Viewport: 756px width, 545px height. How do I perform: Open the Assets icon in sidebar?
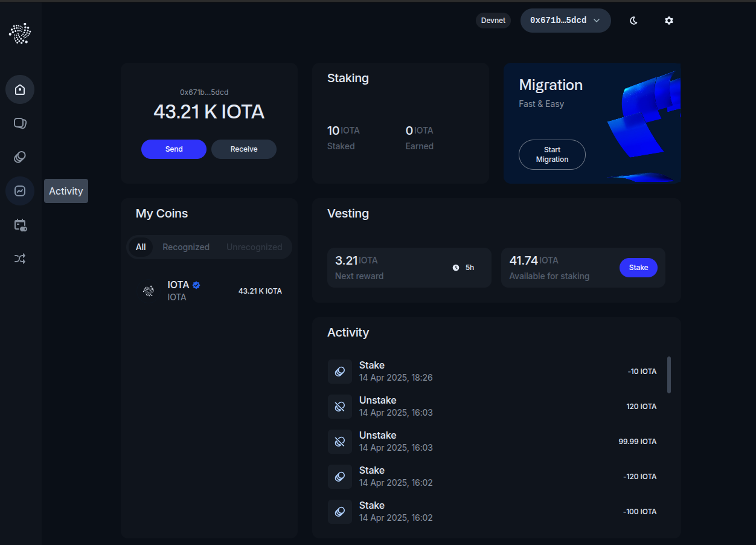pyautogui.click(x=20, y=123)
